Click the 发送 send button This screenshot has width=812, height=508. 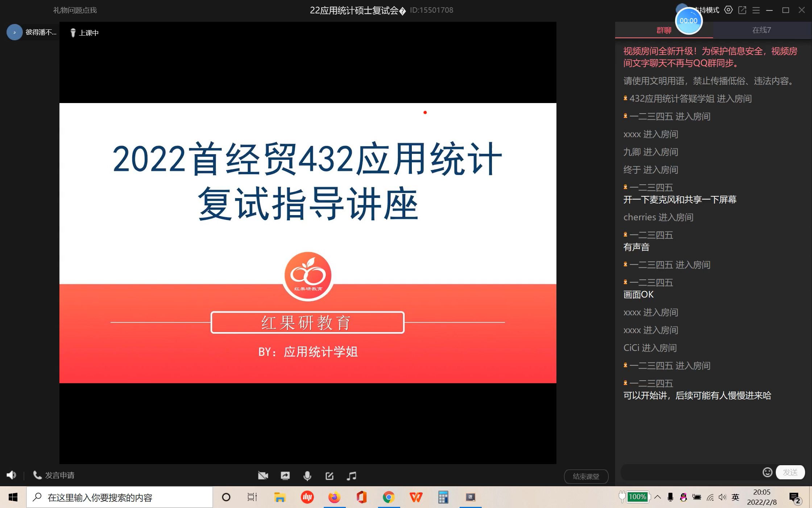(790, 472)
